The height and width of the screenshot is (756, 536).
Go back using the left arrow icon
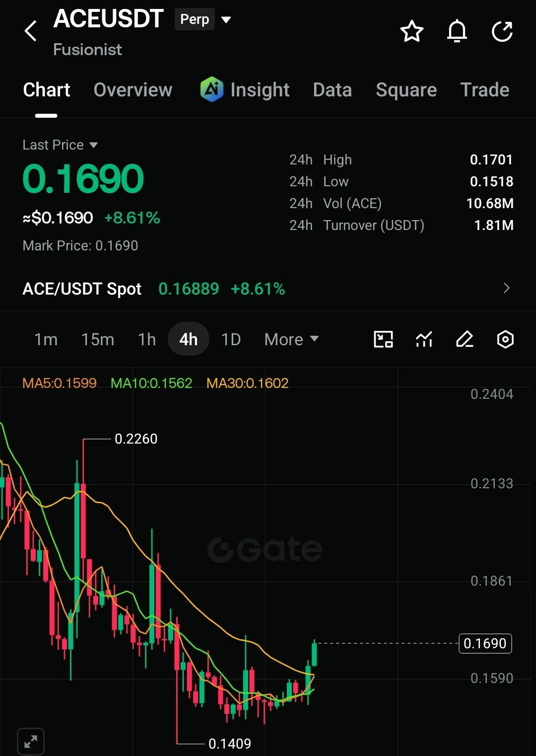[31, 31]
